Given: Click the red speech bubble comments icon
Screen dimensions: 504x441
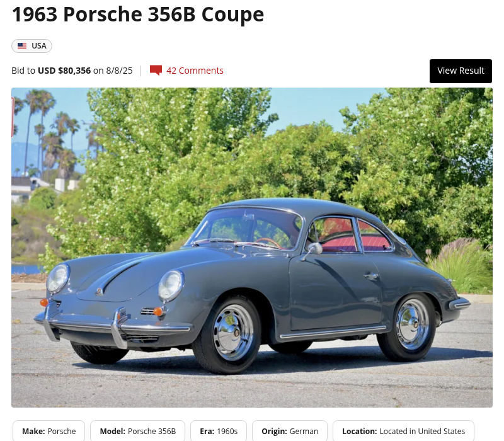Looking at the screenshot, I should [156, 71].
